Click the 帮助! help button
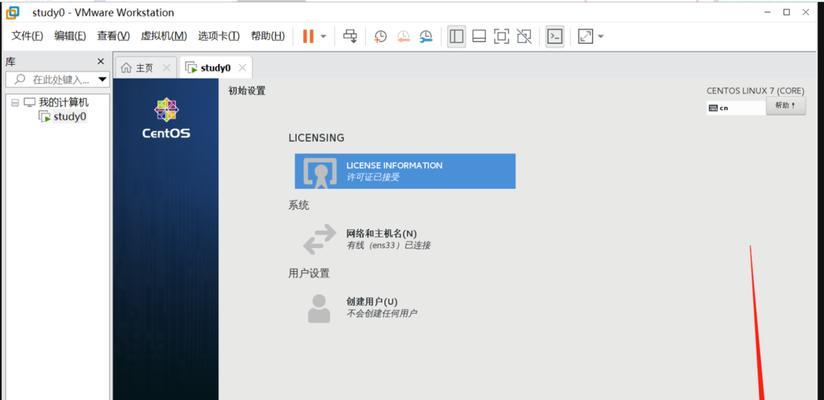824x400 pixels. point(786,106)
